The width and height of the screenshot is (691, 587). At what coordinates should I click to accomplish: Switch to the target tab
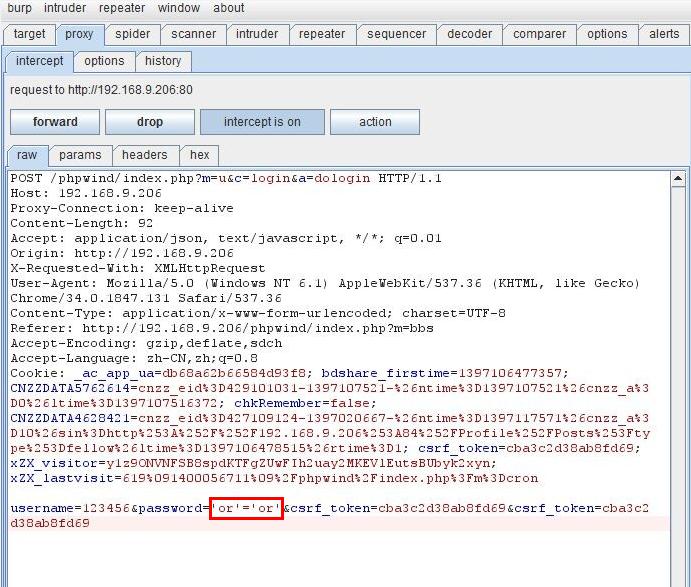pos(29,34)
